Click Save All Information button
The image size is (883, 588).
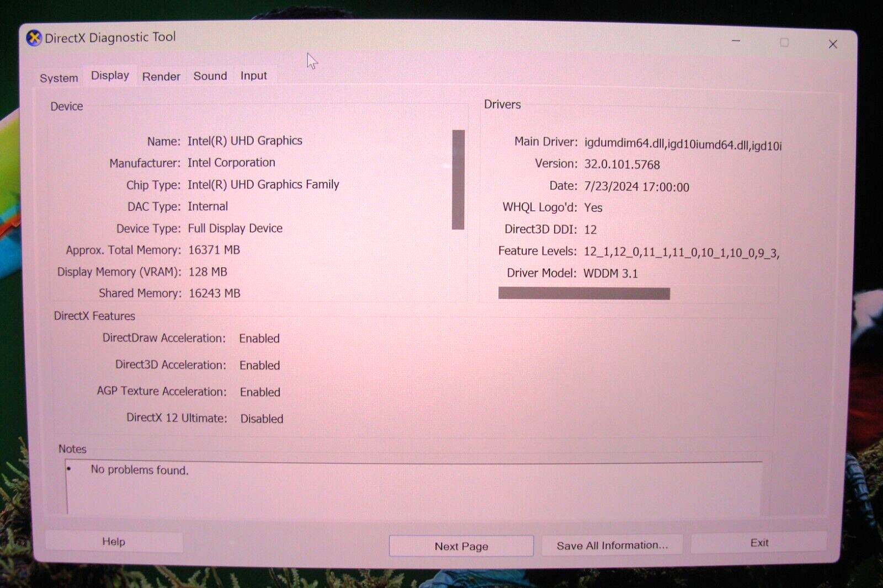(612, 545)
